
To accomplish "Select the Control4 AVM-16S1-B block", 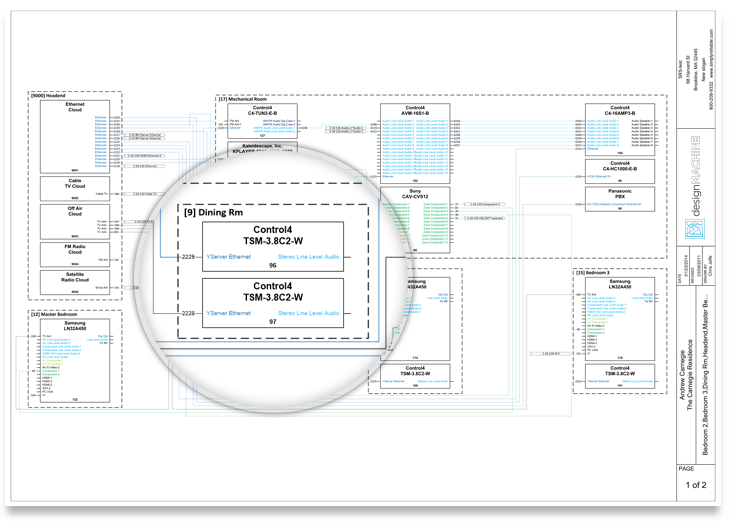I will pyautogui.click(x=415, y=143).
